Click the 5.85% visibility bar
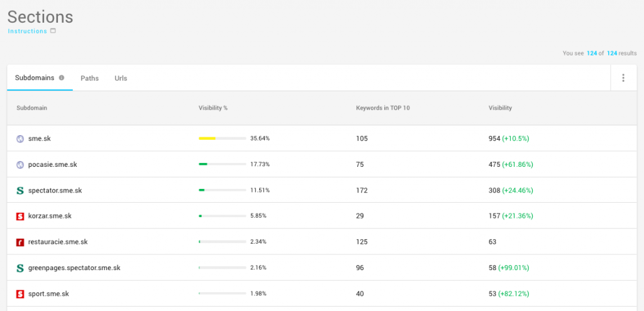Image resolution: width=644 pixels, height=311 pixels. tap(222, 216)
